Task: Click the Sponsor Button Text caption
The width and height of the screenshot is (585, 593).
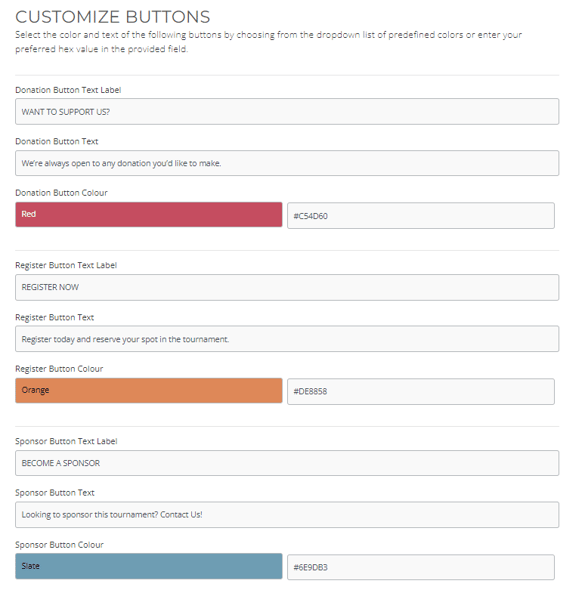Action: tap(55, 493)
